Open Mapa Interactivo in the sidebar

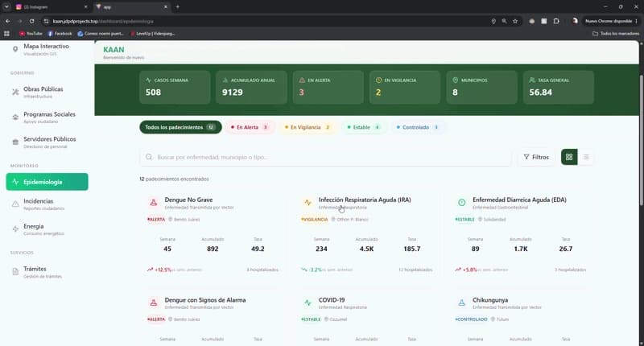pos(46,49)
